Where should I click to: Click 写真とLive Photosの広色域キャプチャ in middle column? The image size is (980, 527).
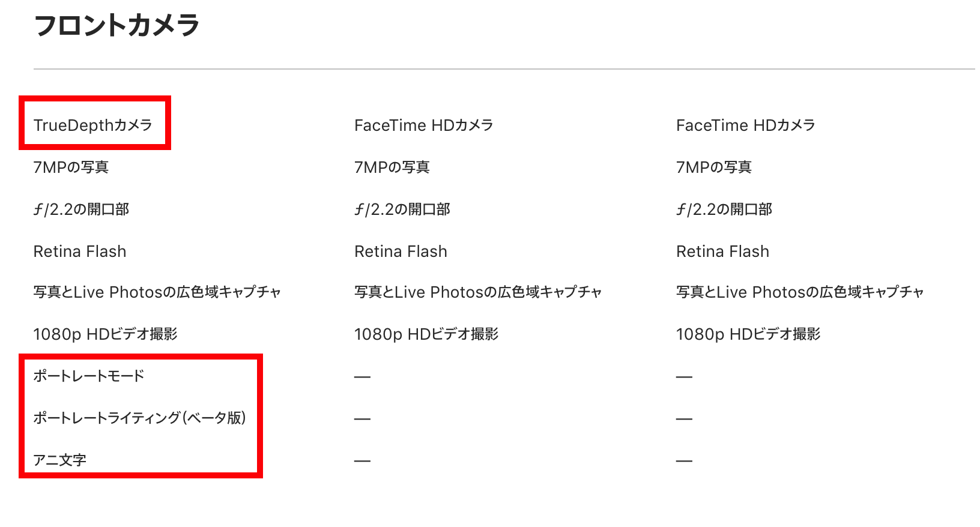478,292
